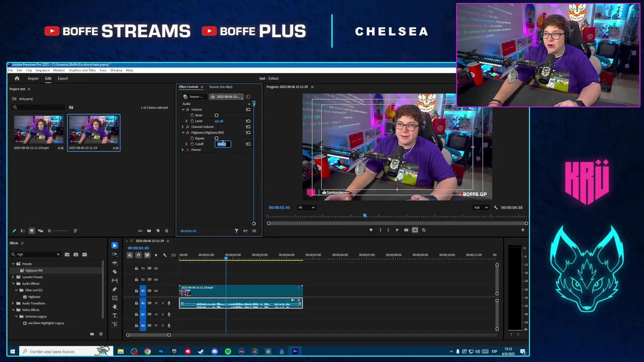Viewport: 644px width, 362px height.
Task: Toggle animation stopwatch for Level
Action: click(x=192, y=121)
